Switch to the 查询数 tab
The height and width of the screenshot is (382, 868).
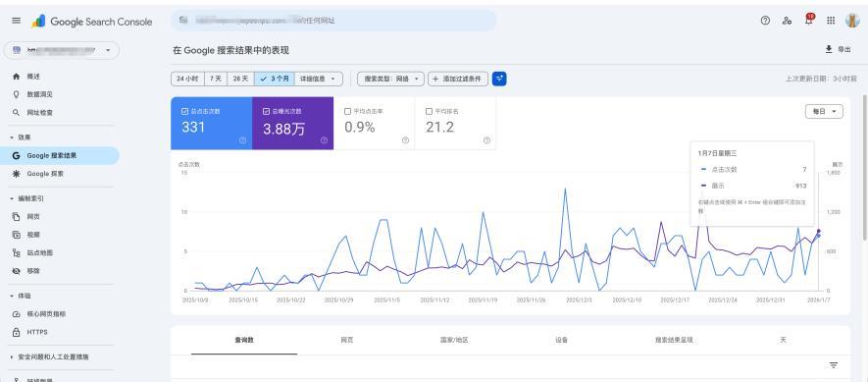[x=244, y=340]
